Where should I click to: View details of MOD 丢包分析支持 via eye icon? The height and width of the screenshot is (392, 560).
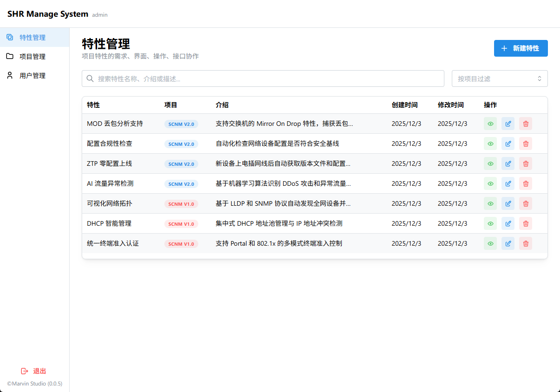pyautogui.click(x=490, y=124)
